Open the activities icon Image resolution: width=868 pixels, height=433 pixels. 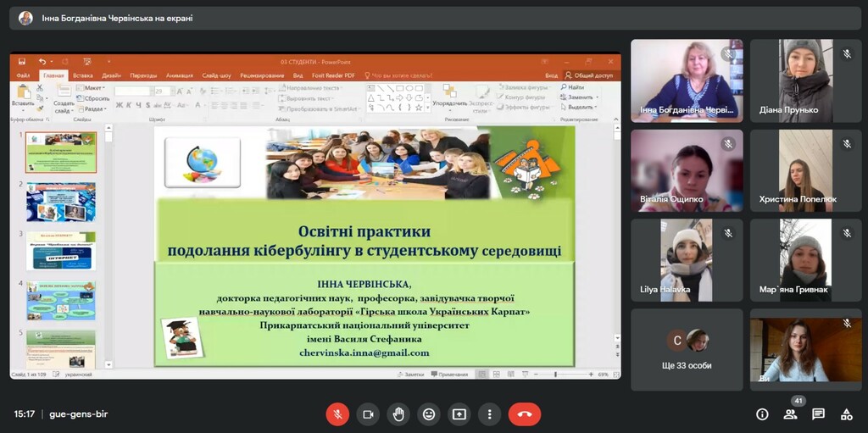(x=846, y=414)
